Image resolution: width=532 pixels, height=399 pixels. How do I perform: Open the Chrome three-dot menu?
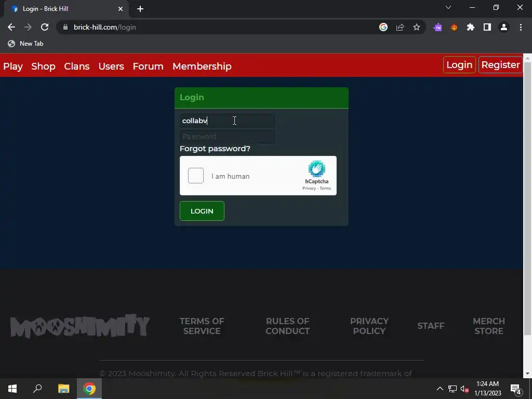click(521, 27)
